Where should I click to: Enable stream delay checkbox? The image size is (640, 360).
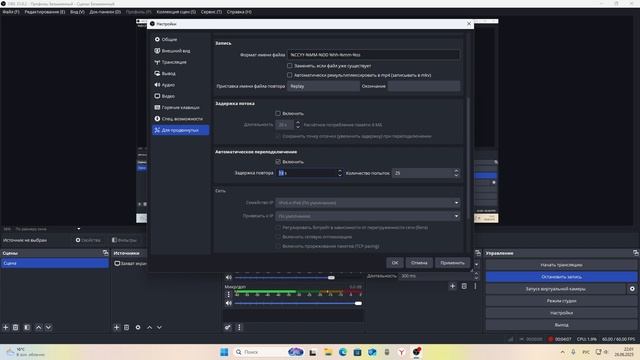click(x=278, y=113)
